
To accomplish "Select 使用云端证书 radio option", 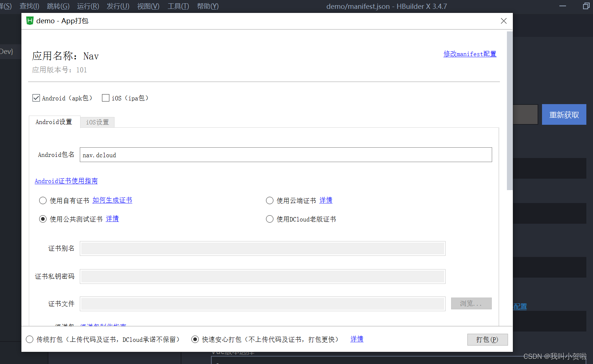I will (x=270, y=200).
